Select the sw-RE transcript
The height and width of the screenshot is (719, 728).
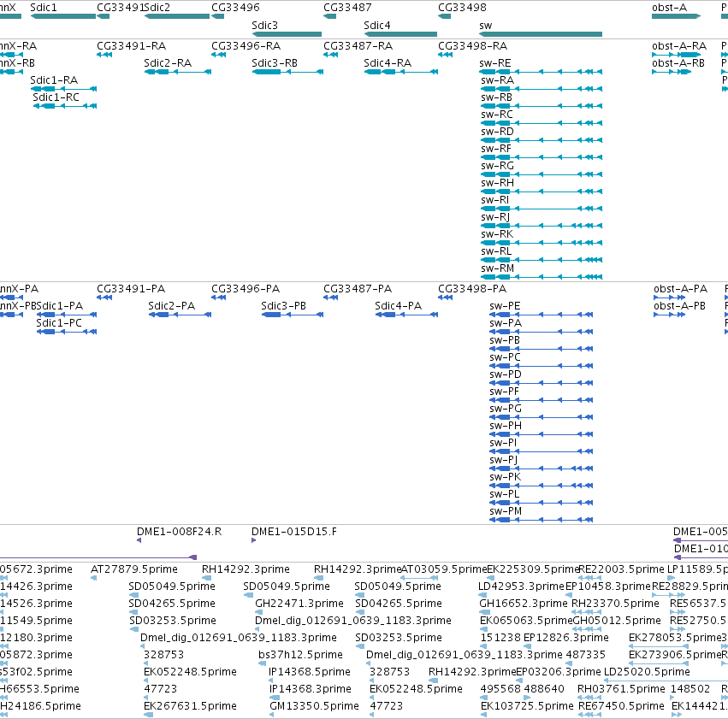541,72
